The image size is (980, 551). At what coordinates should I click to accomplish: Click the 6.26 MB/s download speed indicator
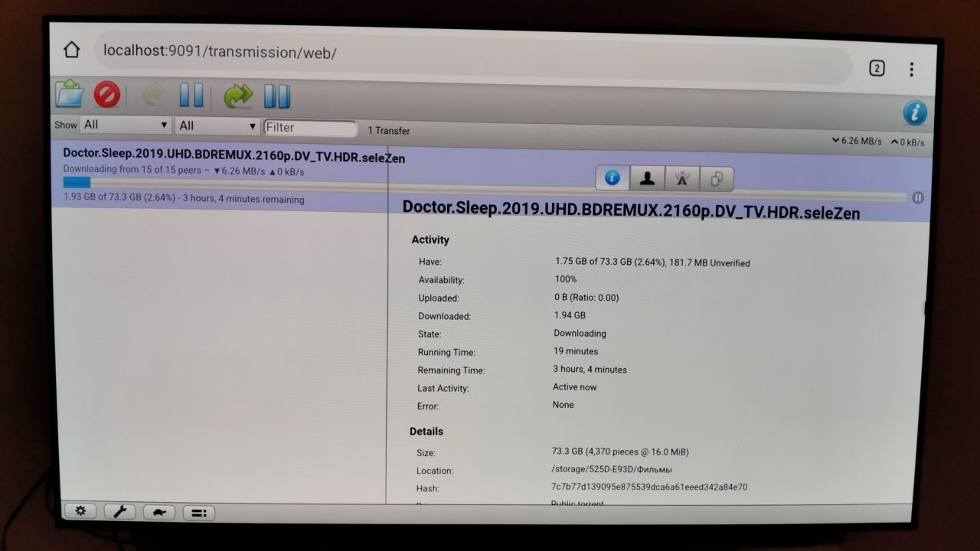[x=856, y=141]
